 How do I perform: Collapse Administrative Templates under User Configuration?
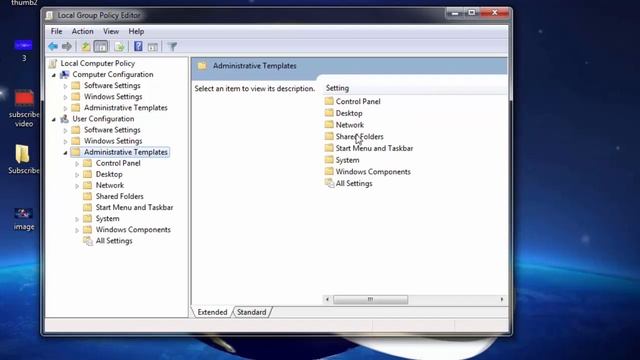[x=65, y=153]
